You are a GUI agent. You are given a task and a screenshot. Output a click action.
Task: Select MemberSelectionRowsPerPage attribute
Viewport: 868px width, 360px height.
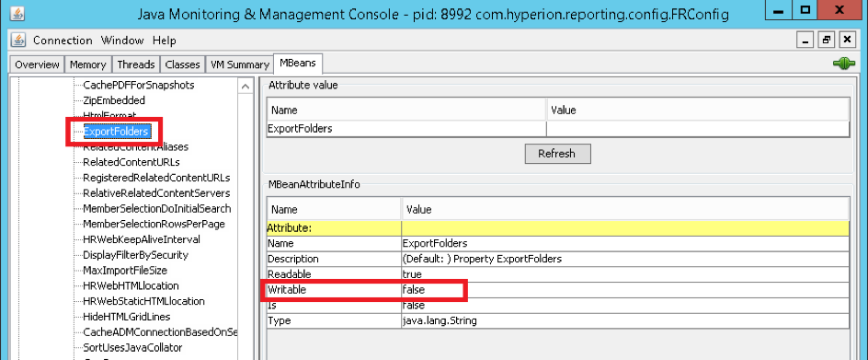coord(154,224)
